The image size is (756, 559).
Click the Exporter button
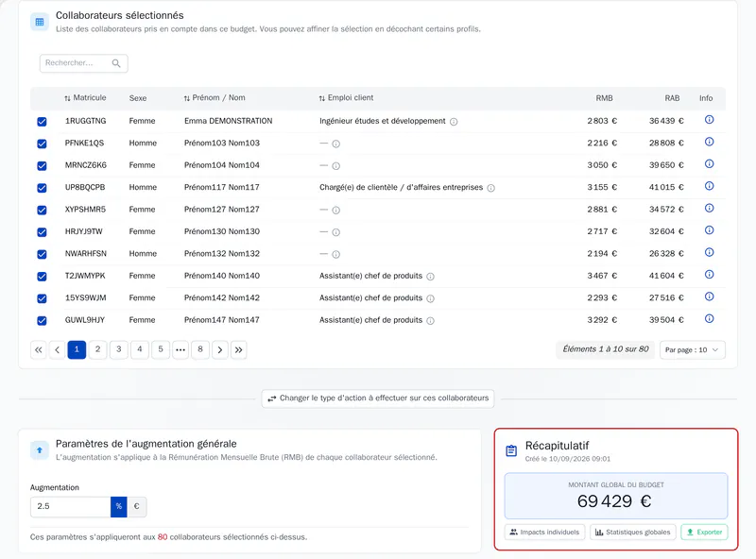[x=704, y=532]
